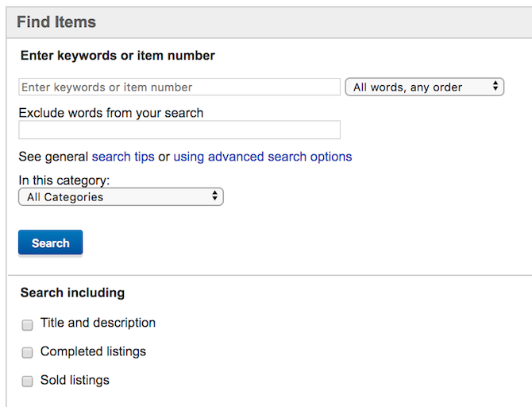Tick the Completed listings checkbox
Viewport: 532px width, 407px height.
[x=28, y=352]
